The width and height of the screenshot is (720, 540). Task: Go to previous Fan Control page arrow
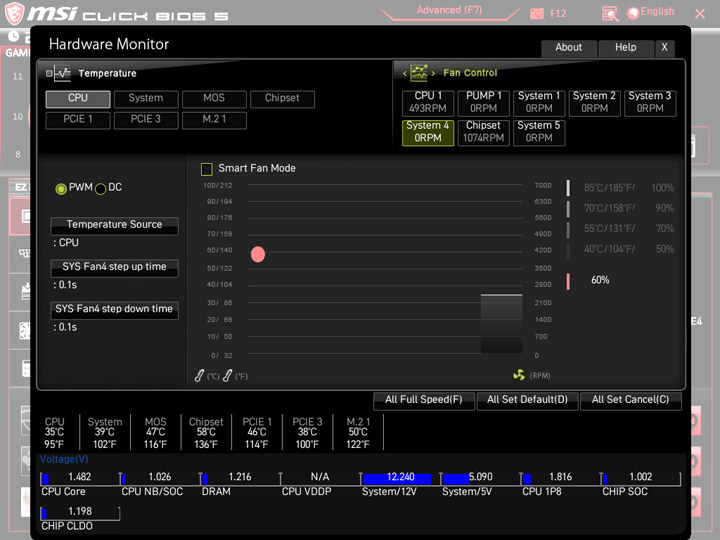pyautogui.click(x=405, y=73)
